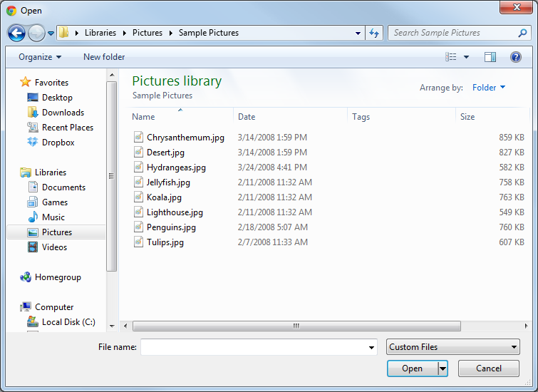Screen dimensions: 538x392
Task: Select the Chrysanthemum.jpg file icon
Action: point(138,137)
